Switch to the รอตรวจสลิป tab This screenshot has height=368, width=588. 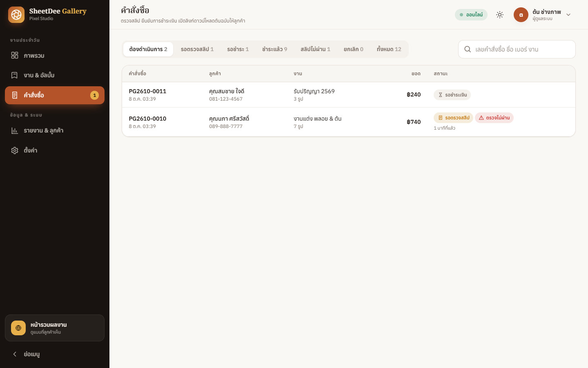197,49
